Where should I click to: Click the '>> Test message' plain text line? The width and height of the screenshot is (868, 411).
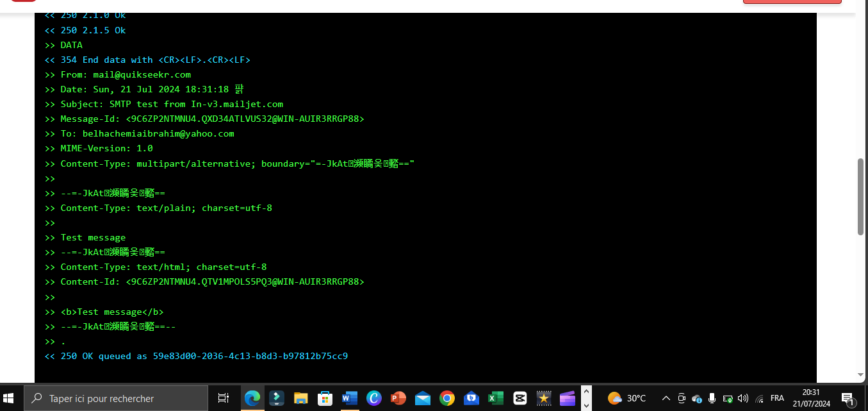(85, 237)
